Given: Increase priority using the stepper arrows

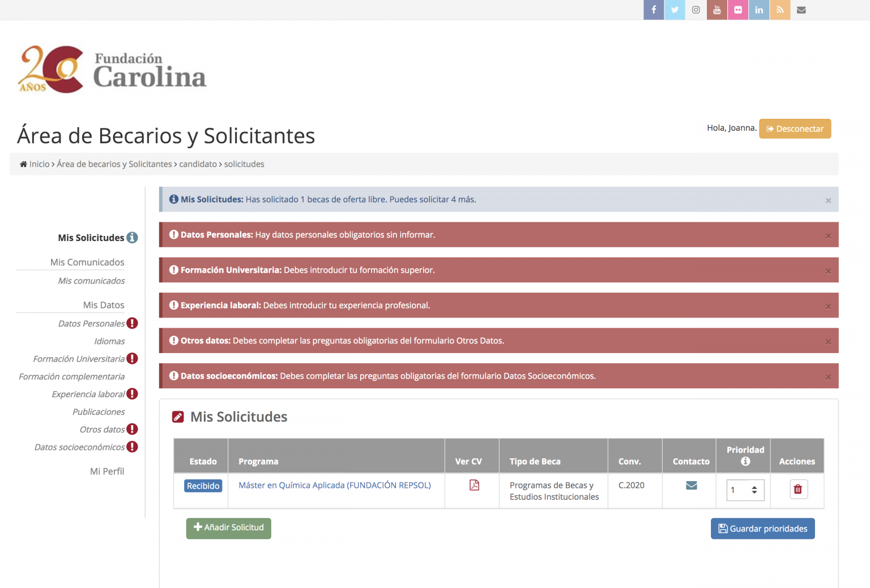Looking at the screenshot, I should 754,487.
